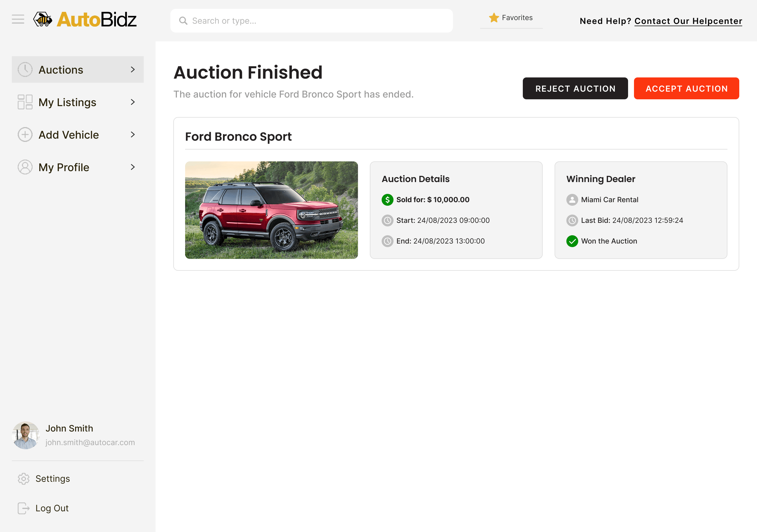This screenshot has width=757, height=532.
Task: Click the Favorites star icon
Action: click(494, 18)
